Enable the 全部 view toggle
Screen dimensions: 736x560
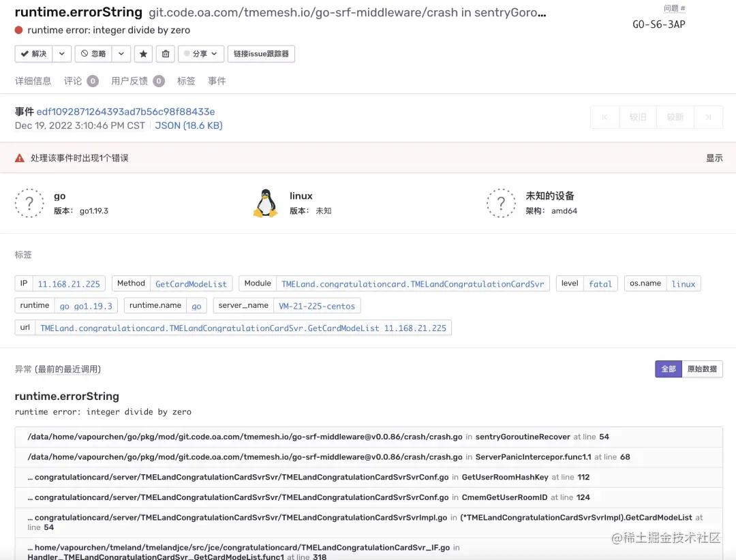coord(669,369)
